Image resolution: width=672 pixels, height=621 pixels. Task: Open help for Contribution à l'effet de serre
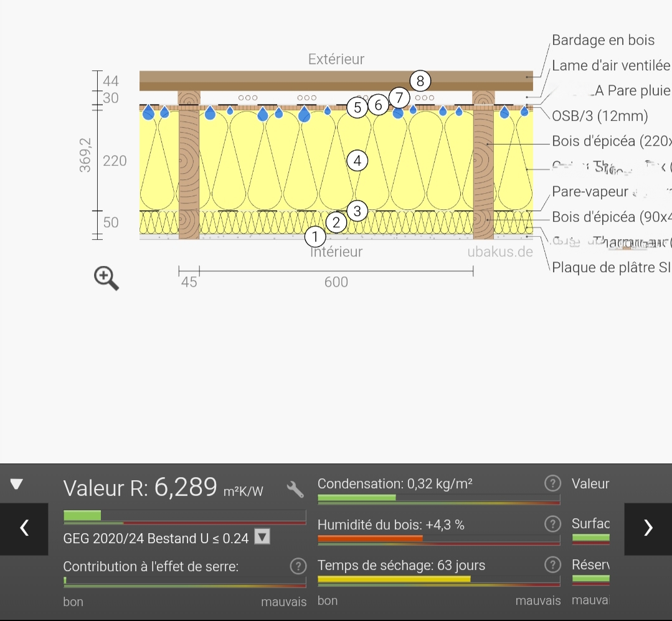(298, 566)
